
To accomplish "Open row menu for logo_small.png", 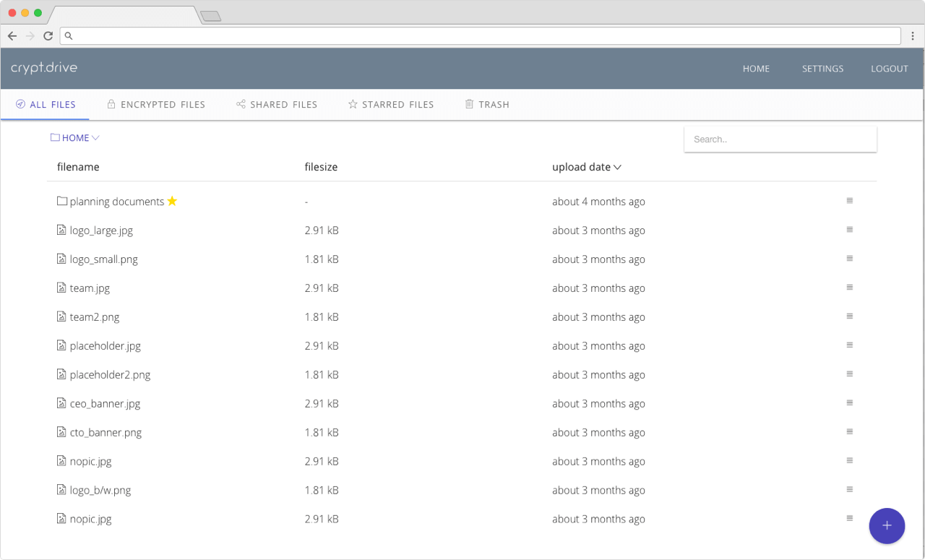I will [850, 259].
